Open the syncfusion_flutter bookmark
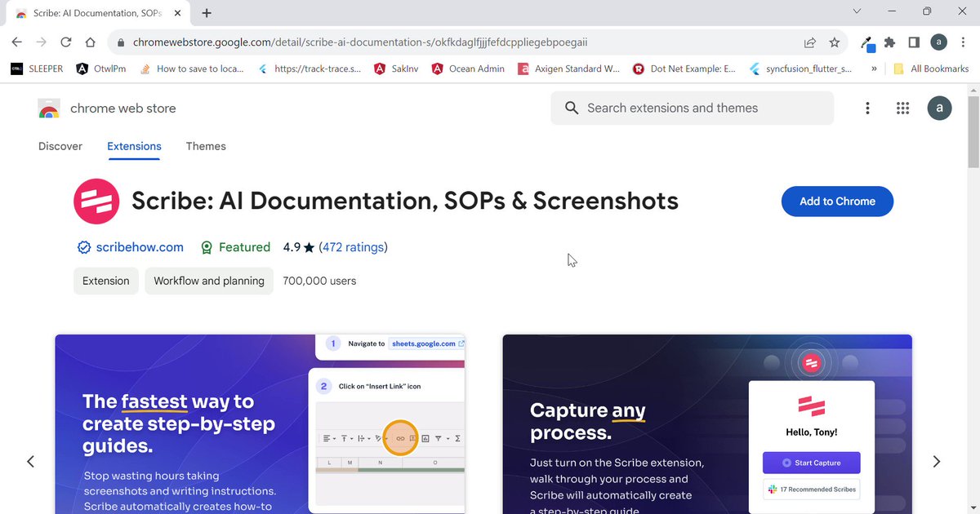Viewport: 980px width, 514px height. pyautogui.click(x=800, y=69)
